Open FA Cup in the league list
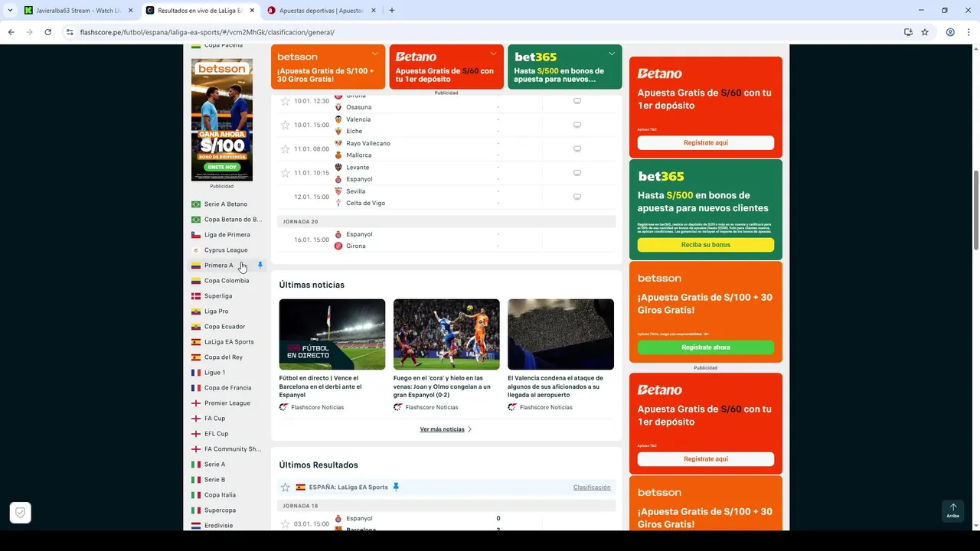Image resolution: width=980 pixels, height=551 pixels. point(214,419)
